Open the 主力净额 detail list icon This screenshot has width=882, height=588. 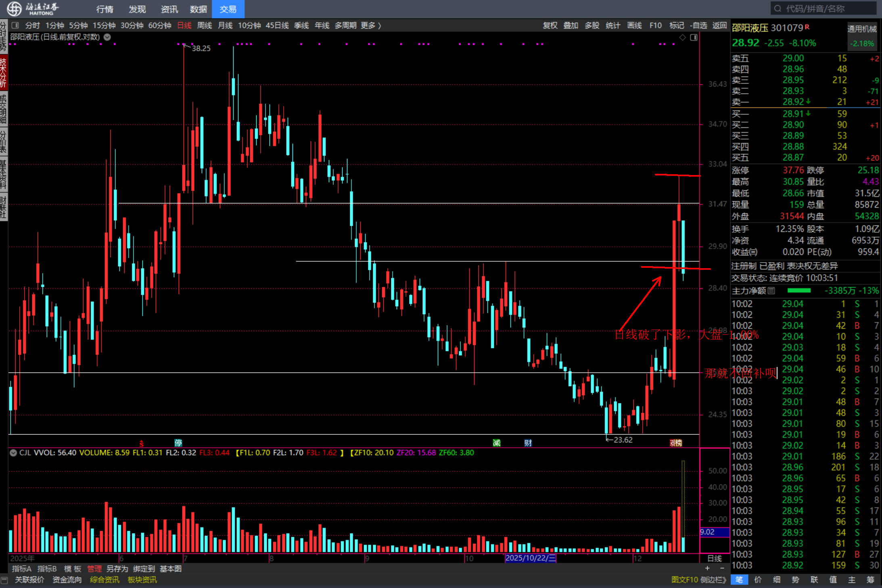pos(771,291)
